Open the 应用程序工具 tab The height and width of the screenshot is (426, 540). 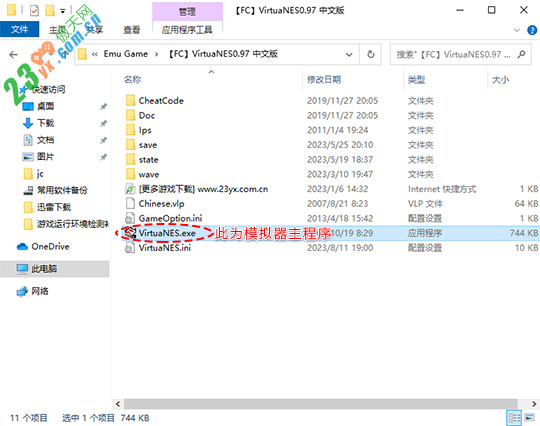click(187, 30)
